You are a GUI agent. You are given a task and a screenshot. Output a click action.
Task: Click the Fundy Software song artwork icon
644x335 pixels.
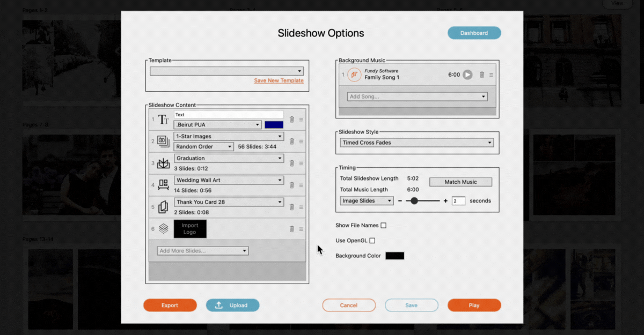(x=354, y=75)
